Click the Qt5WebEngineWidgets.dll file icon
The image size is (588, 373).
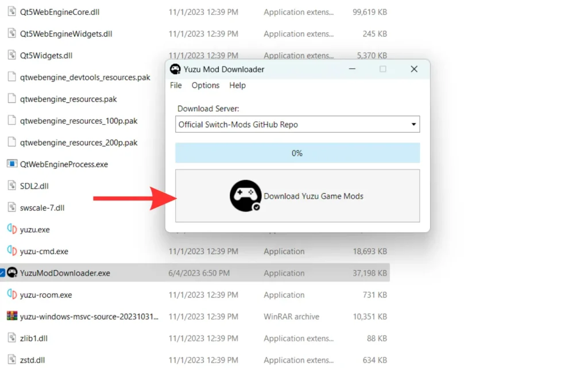12,33
